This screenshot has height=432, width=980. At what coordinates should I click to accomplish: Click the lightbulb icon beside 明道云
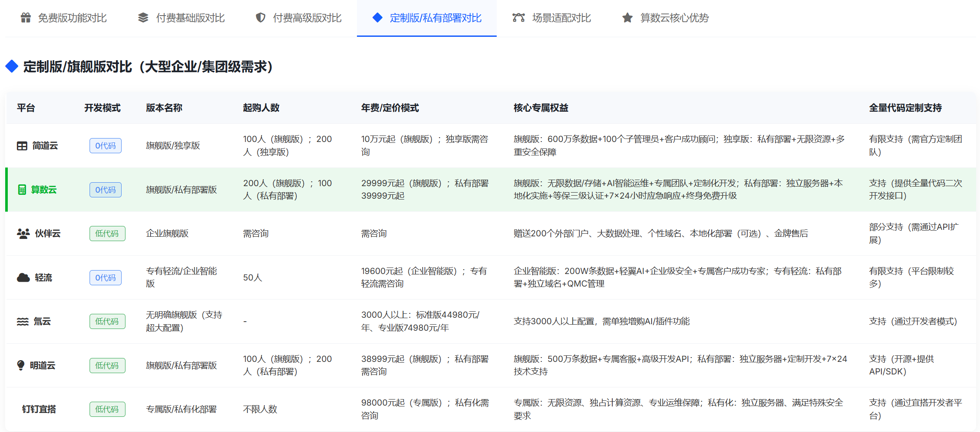click(21, 365)
